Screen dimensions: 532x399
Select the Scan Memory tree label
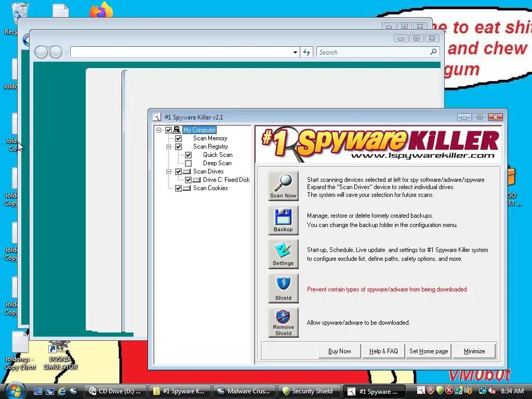pyautogui.click(x=210, y=138)
